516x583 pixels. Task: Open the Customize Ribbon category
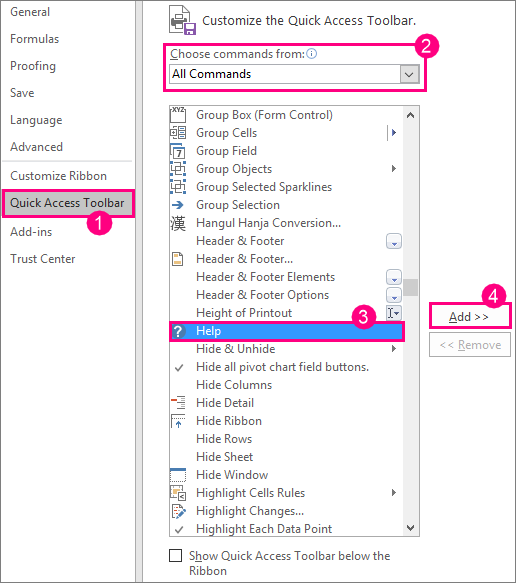coord(58,175)
